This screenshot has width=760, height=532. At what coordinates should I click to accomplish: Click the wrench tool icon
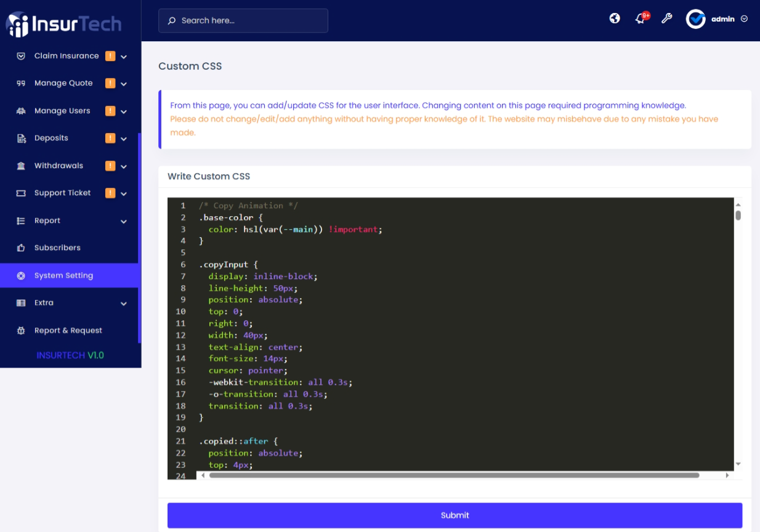click(666, 18)
